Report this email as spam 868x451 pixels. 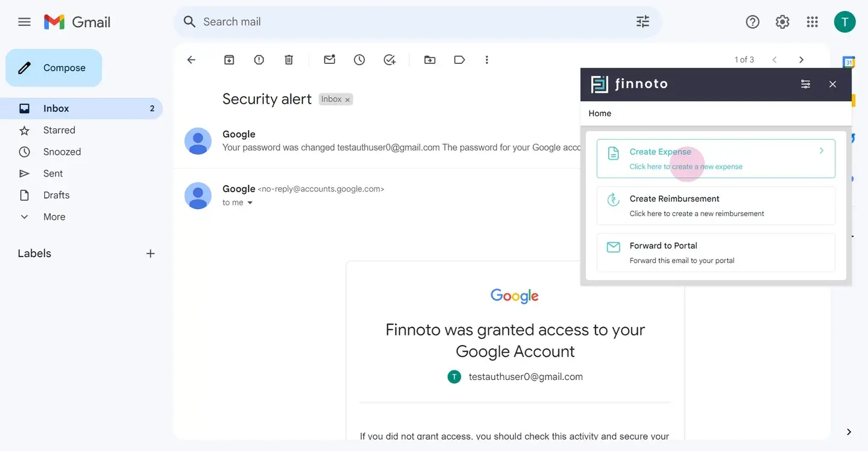coord(259,60)
